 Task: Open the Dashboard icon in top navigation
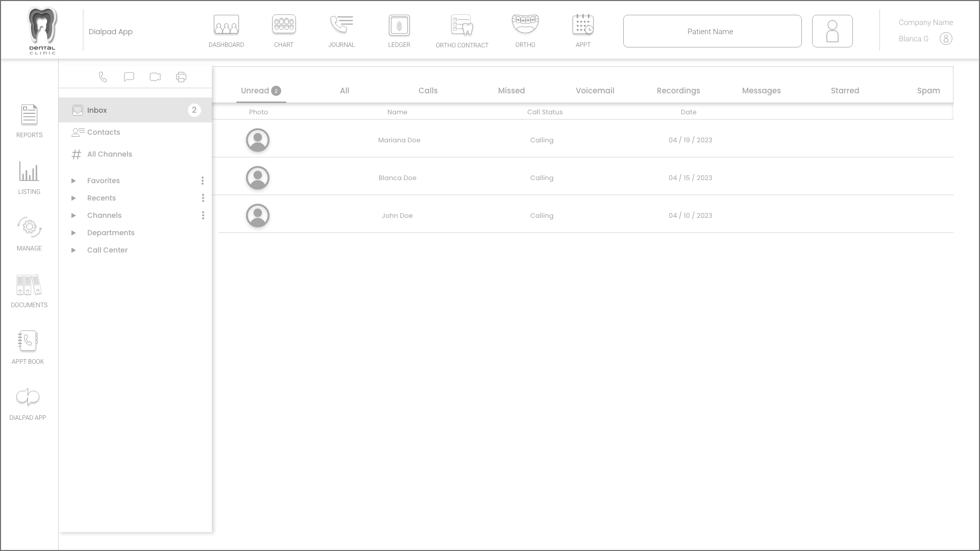click(226, 24)
